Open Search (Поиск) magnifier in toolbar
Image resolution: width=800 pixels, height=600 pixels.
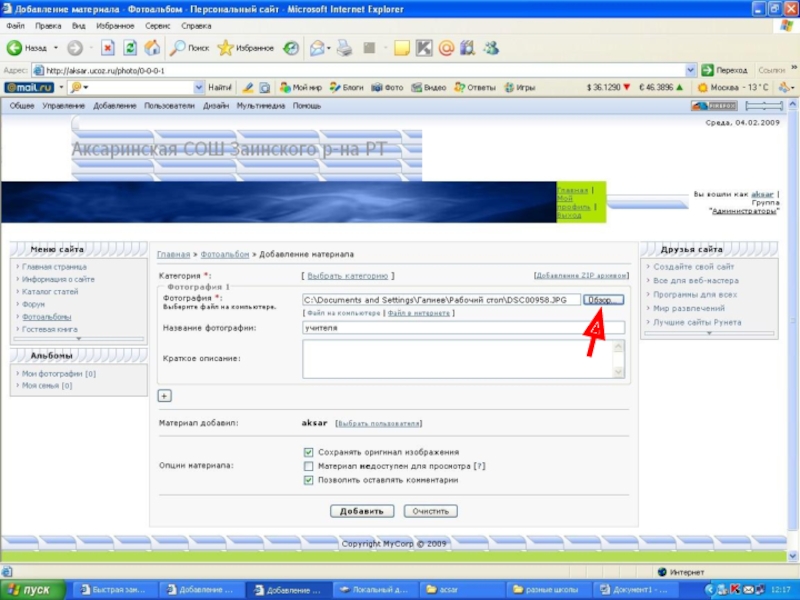point(178,48)
